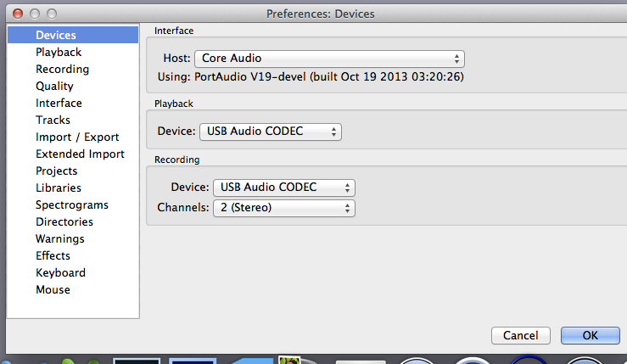627x364 pixels.
Task: Open the Quality preferences category
Action: pos(54,86)
